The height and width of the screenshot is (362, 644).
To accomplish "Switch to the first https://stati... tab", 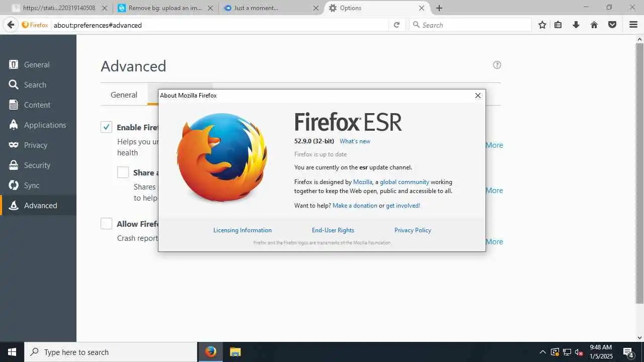I will pos(60,8).
